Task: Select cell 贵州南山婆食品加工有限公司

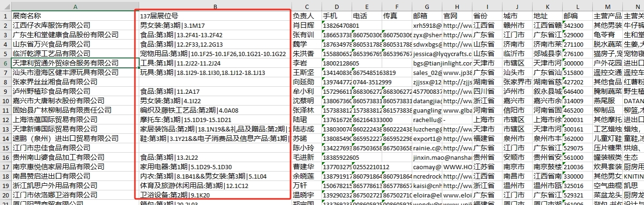Action: pyautogui.click(x=75, y=157)
